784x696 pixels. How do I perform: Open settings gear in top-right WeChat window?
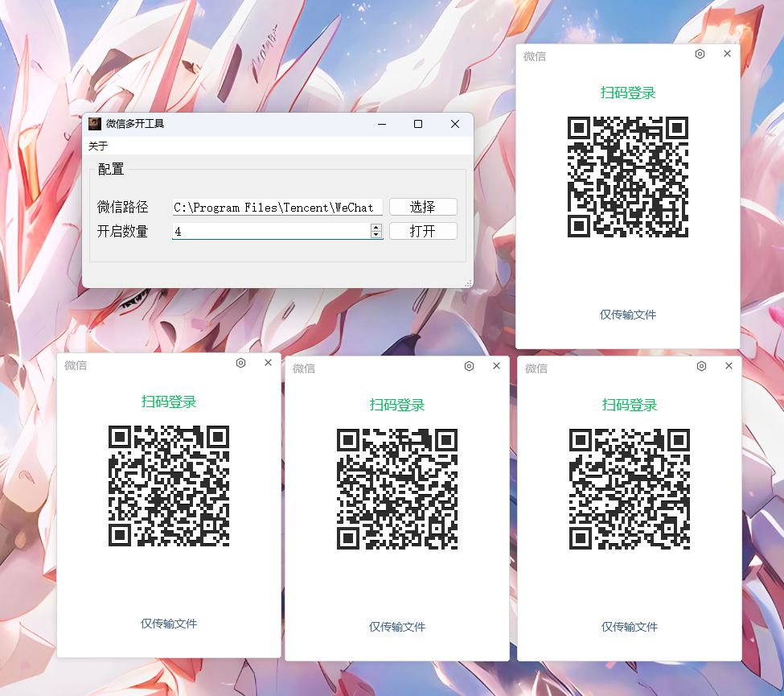[700, 54]
